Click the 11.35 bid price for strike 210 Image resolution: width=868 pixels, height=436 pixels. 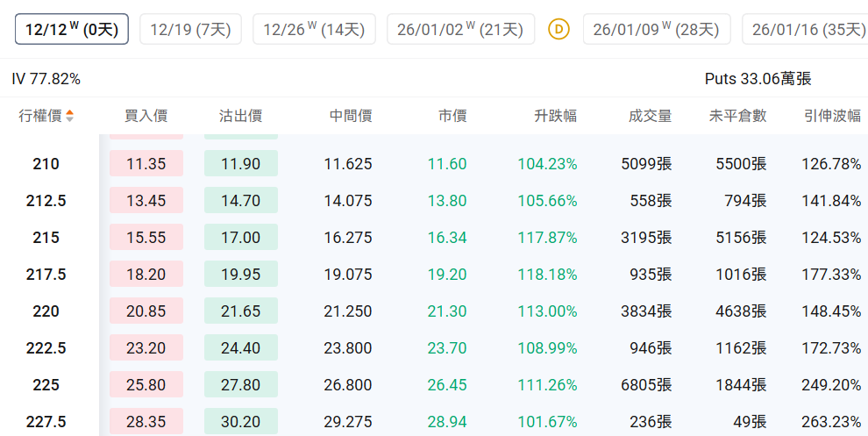tap(146, 164)
